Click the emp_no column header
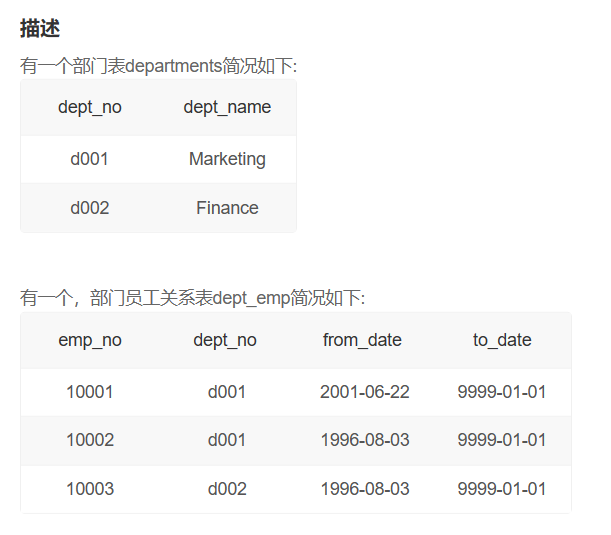The image size is (611, 535). [x=90, y=340]
